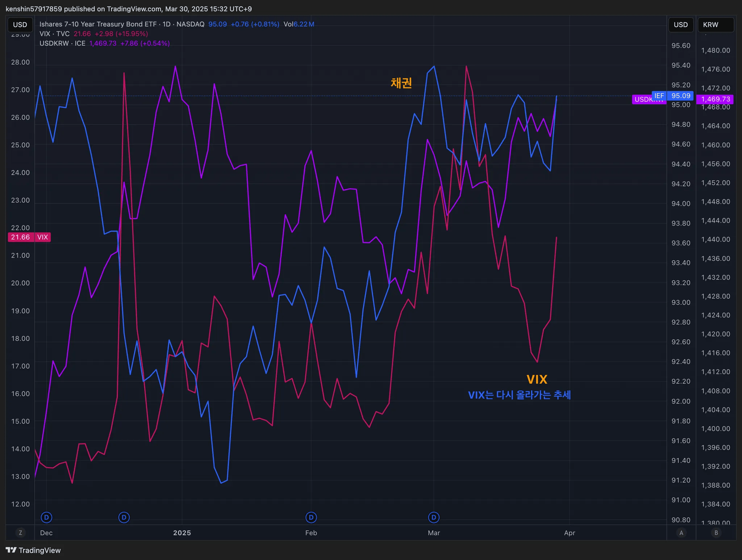This screenshot has height=560, width=742.
Task: Click the orange 채권 annotation
Action: pyautogui.click(x=401, y=83)
